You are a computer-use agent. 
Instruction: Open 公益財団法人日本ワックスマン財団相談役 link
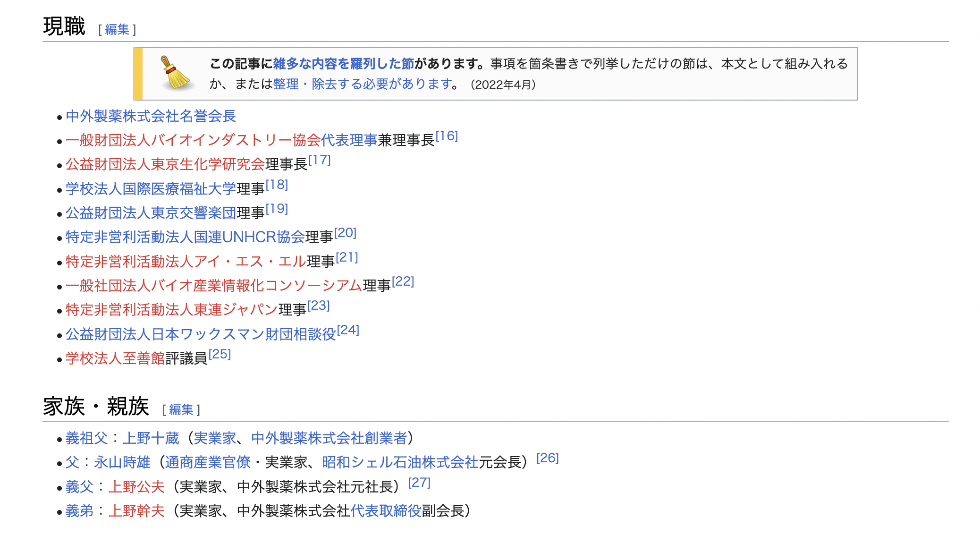tap(201, 334)
